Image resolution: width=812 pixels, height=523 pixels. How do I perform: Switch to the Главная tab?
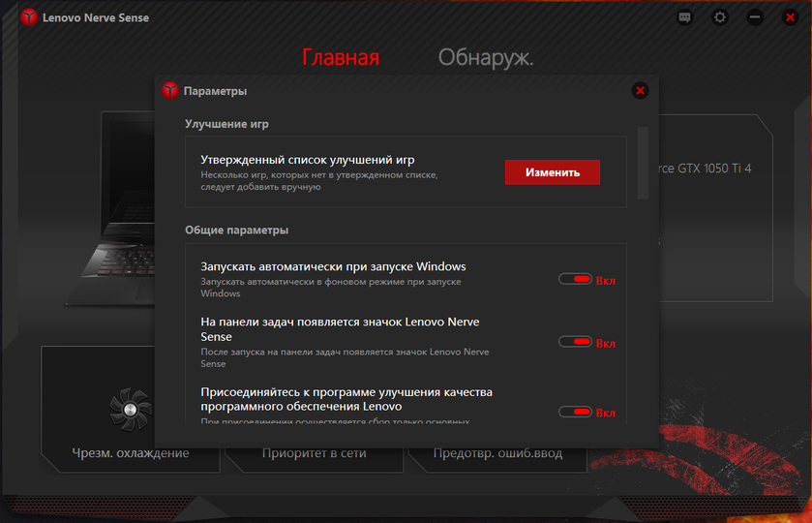(x=341, y=57)
